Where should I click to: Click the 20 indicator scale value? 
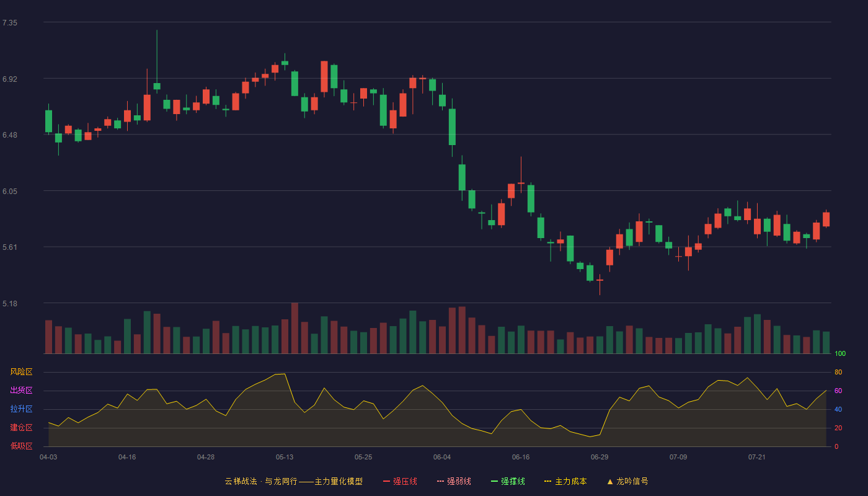click(838, 428)
